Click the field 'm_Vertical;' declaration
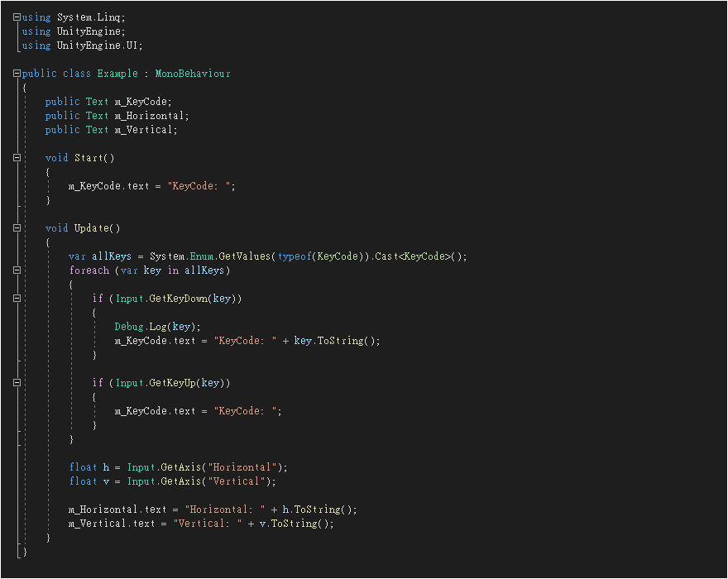728x579 pixels. click(x=146, y=130)
